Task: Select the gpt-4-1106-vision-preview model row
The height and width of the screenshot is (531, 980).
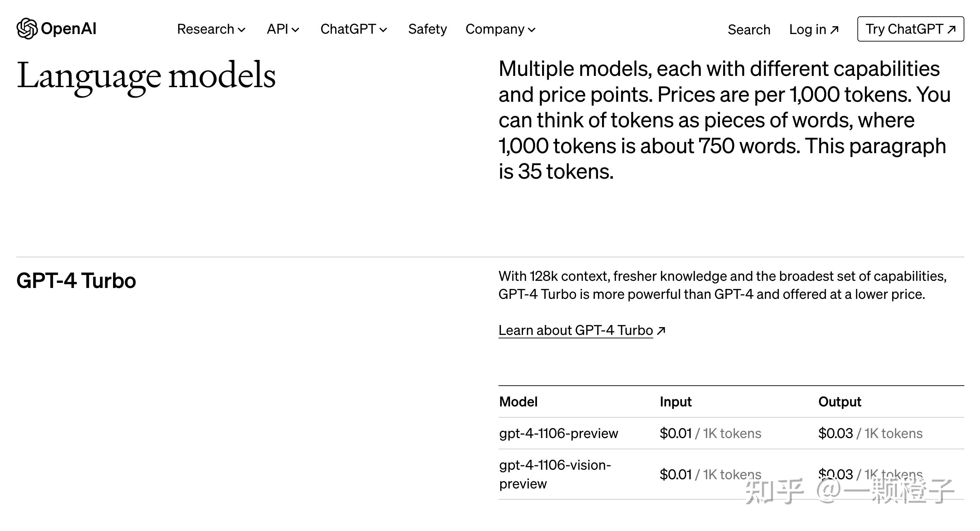Action: pos(555,474)
